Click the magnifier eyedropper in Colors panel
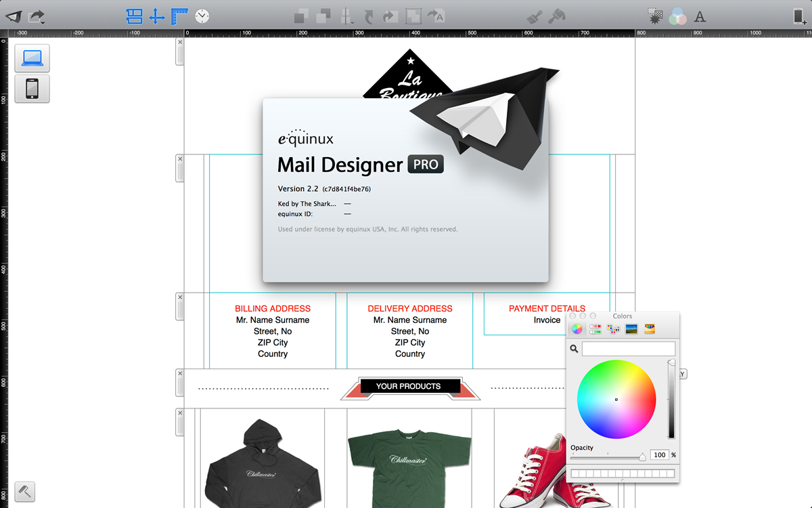812x508 pixels. pos(574,349)
